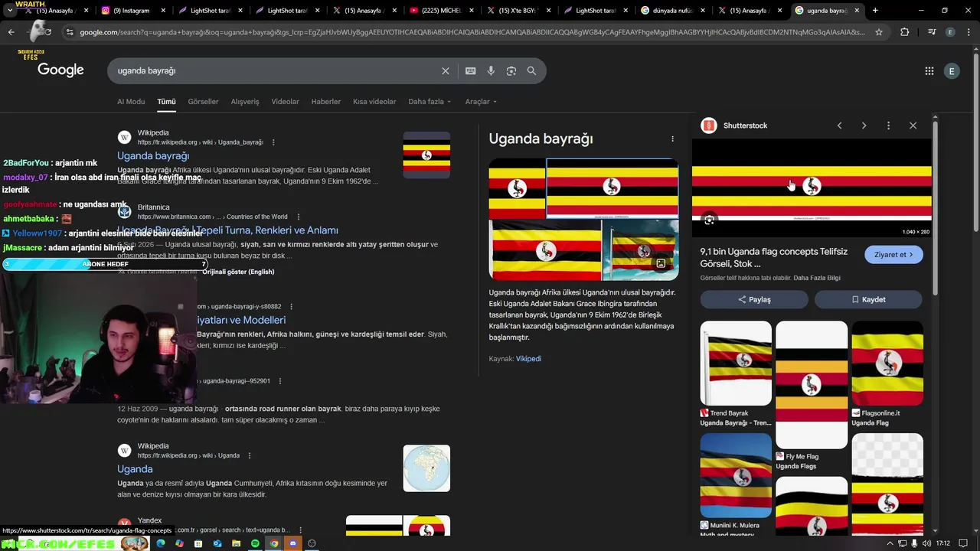980x551 pixels.
Task: Open Spotify from the taskbar
Action: (x=255, y=543)
